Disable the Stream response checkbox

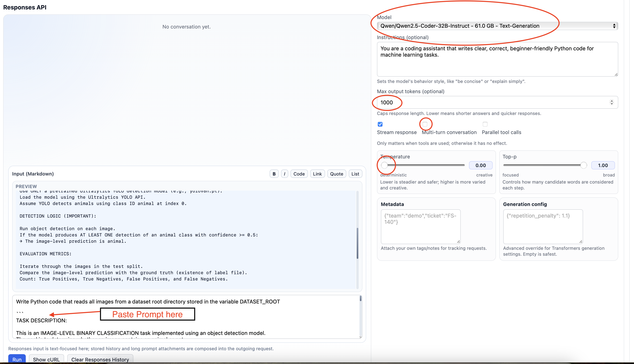pos(380,124)
